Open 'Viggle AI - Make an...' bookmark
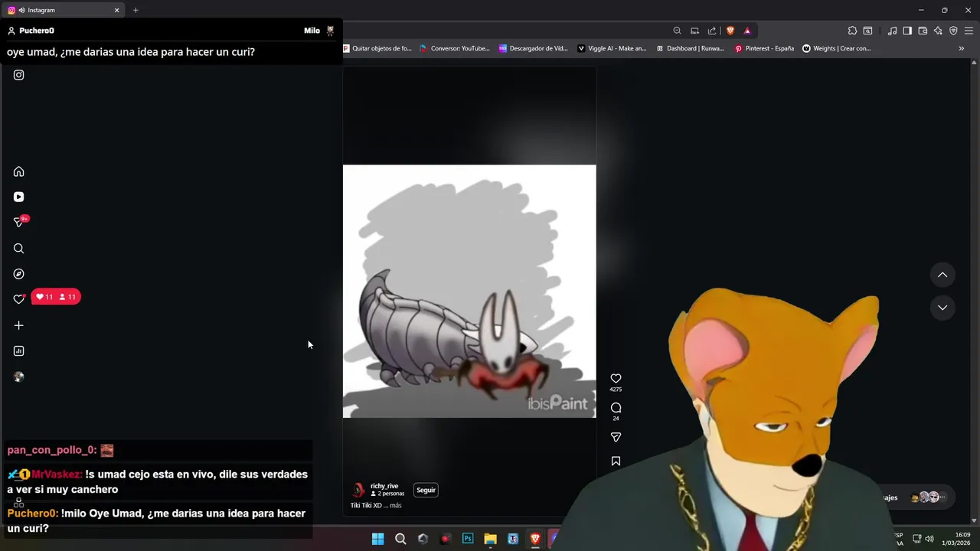 click(612, 48)
